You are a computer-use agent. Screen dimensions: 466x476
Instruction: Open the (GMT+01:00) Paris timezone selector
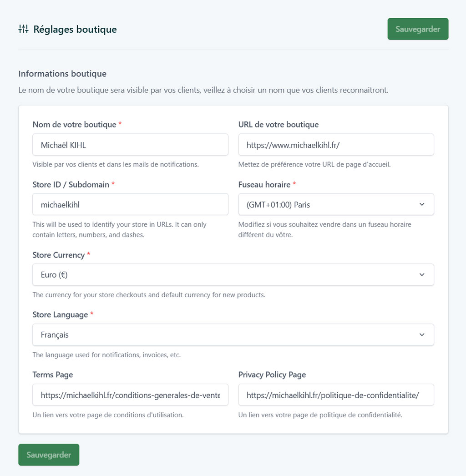(336, 204)
